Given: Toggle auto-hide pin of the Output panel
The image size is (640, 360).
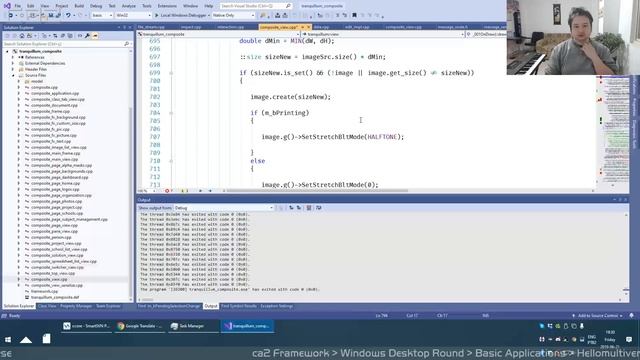Looking at the screenshot, I should point(620,200).
